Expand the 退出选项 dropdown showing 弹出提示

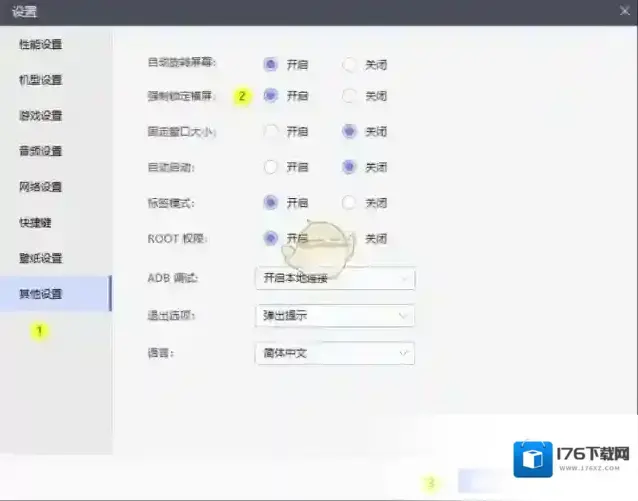pos(335,316)
